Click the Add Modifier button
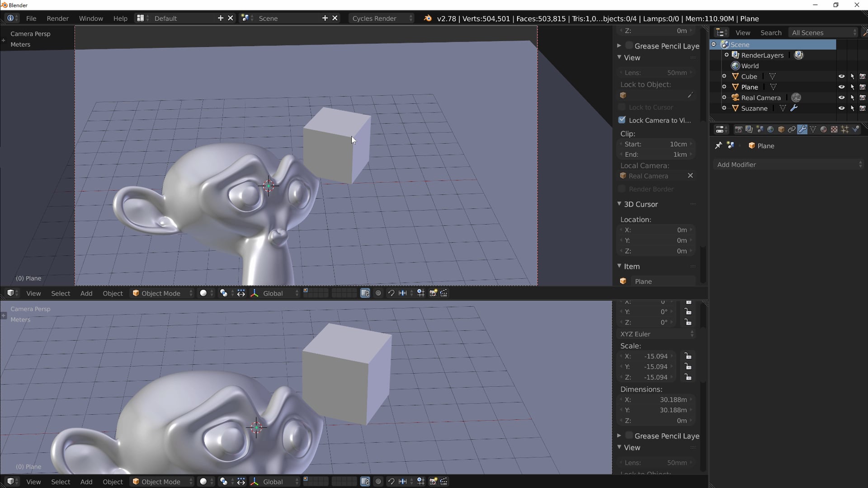 coord(787,164)
